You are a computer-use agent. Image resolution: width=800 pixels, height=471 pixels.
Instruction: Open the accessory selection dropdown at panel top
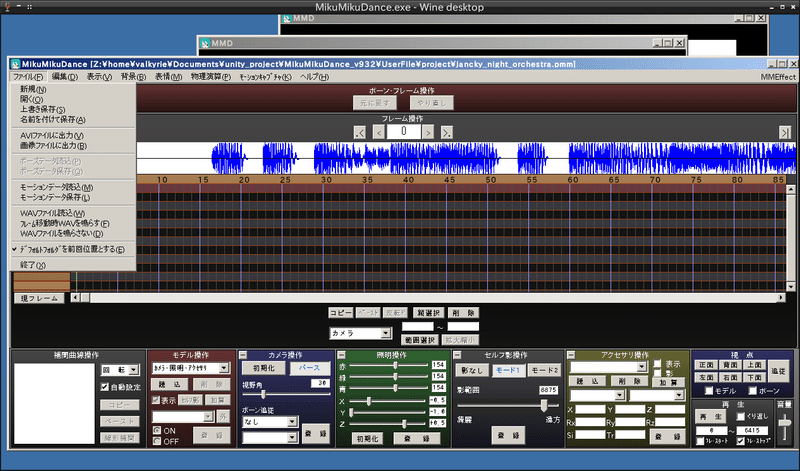(642, 367)
